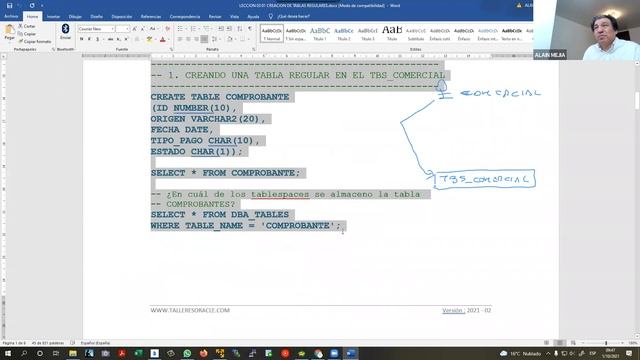Click the WWW.TALLERESORACLE.COM footer text

[190, 310]
